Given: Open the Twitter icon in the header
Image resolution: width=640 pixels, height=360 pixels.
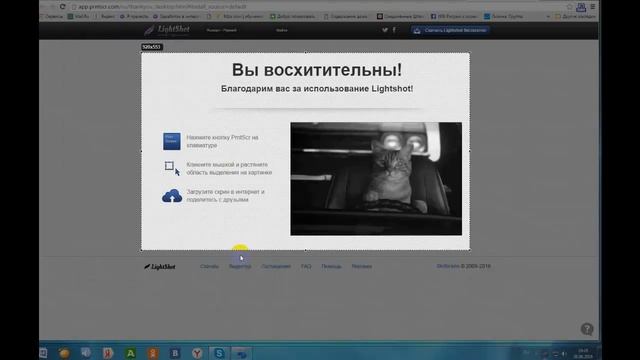Looking at the screenshot, I should point(384,30).
